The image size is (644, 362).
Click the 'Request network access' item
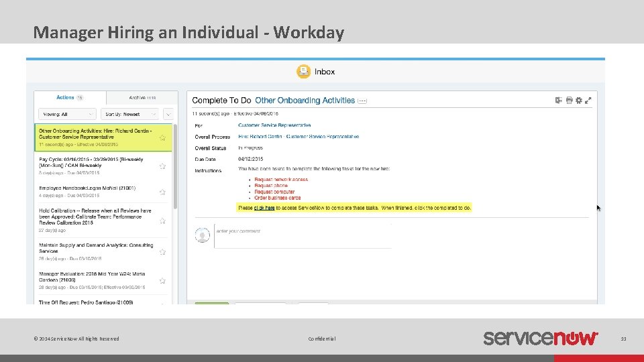click(281, 180)
